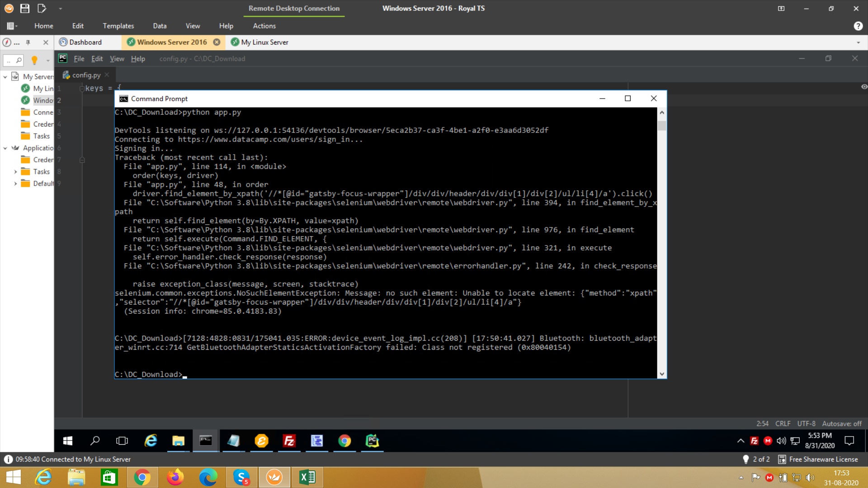Pin the navigation panel with the pin icon
This screenshot has height=488, width=868.
[28, 42]
